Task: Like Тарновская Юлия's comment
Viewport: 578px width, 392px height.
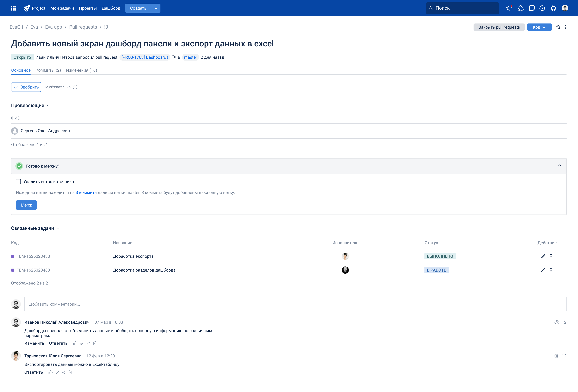Action: (50, 372)
